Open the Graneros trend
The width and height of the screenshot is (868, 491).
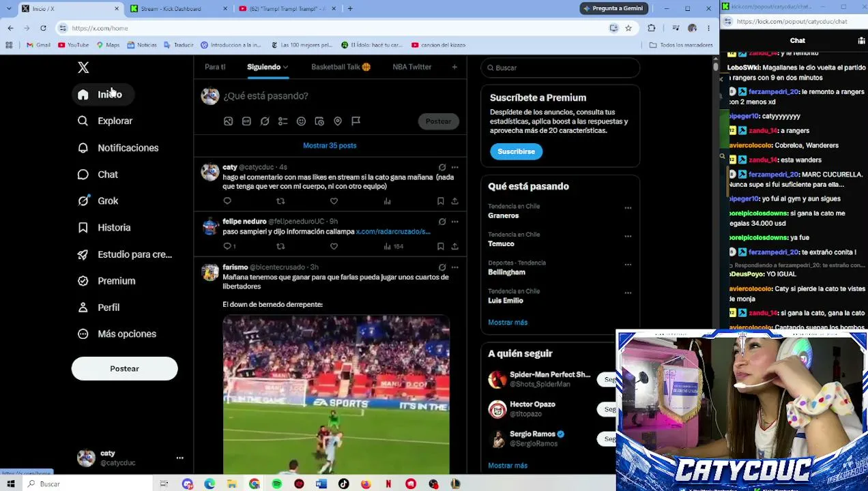pos(504,215)
